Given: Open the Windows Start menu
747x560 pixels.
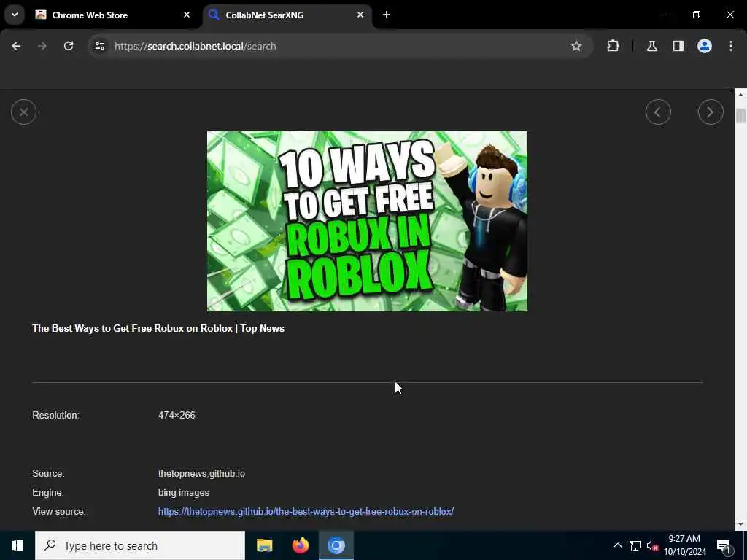Looking at the screenshot, I should 18,545.
